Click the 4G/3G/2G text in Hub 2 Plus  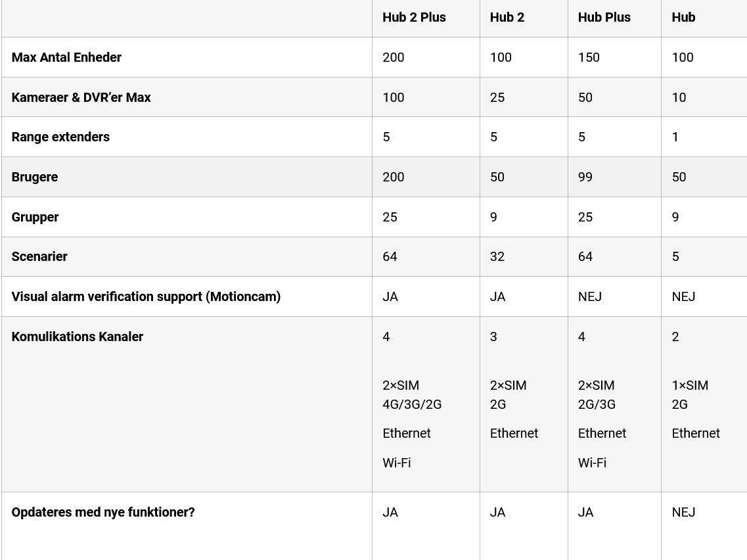(412, 404)
